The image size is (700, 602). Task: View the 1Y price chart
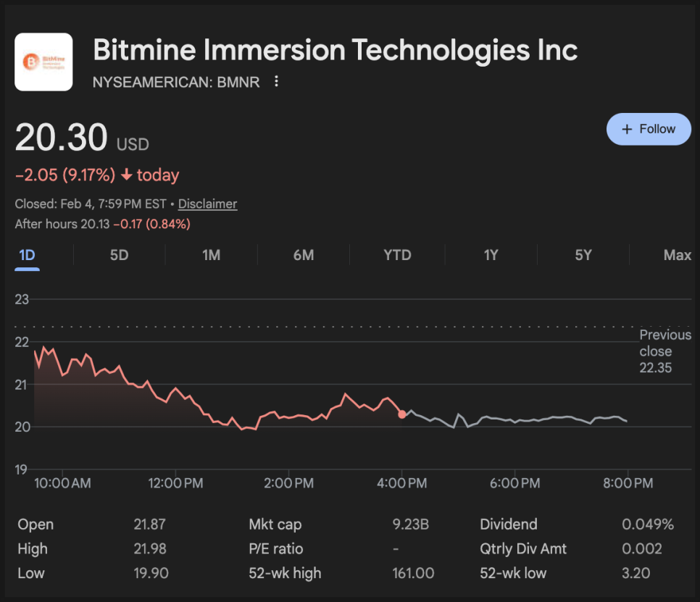(491, 255)
